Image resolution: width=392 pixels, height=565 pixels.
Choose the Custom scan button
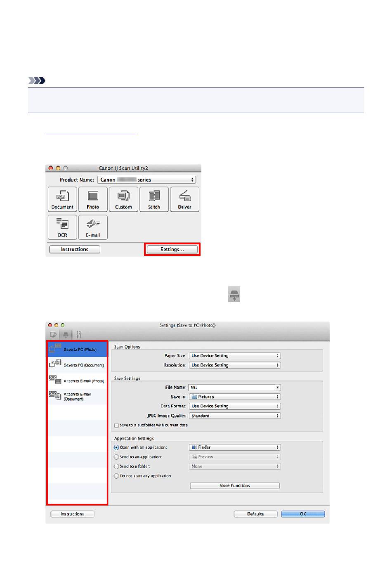[x=123, y=199]
